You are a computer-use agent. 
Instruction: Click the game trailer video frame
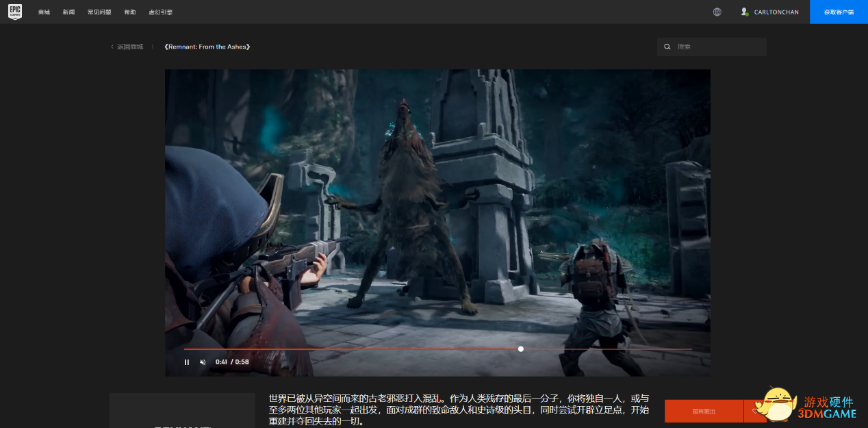437,223
